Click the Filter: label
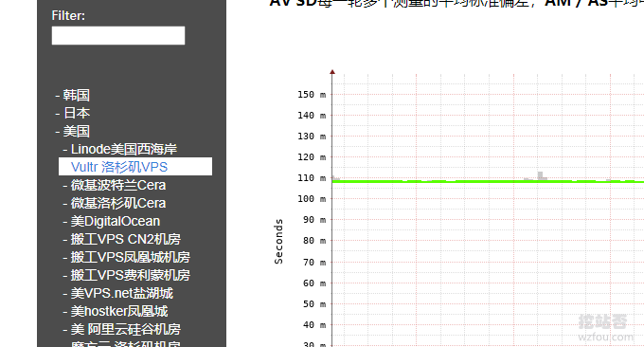This screenshot has width=644, height=347. click(68, 15)
